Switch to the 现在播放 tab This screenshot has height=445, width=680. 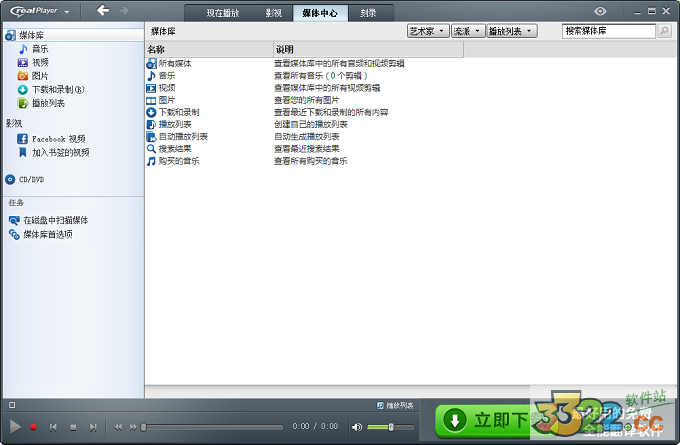[222, 13]
